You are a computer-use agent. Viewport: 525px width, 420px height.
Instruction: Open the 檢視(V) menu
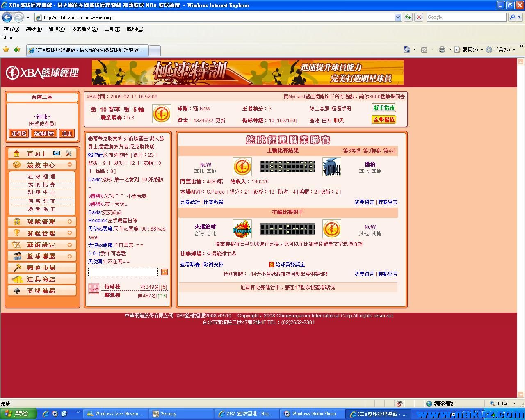point(57,29)
